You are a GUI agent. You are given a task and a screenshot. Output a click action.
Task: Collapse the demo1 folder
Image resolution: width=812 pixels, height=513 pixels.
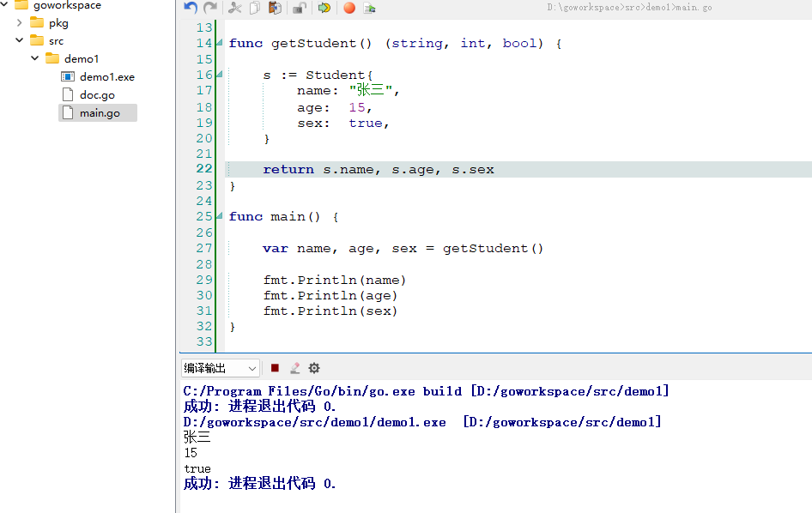coord(35,58)
